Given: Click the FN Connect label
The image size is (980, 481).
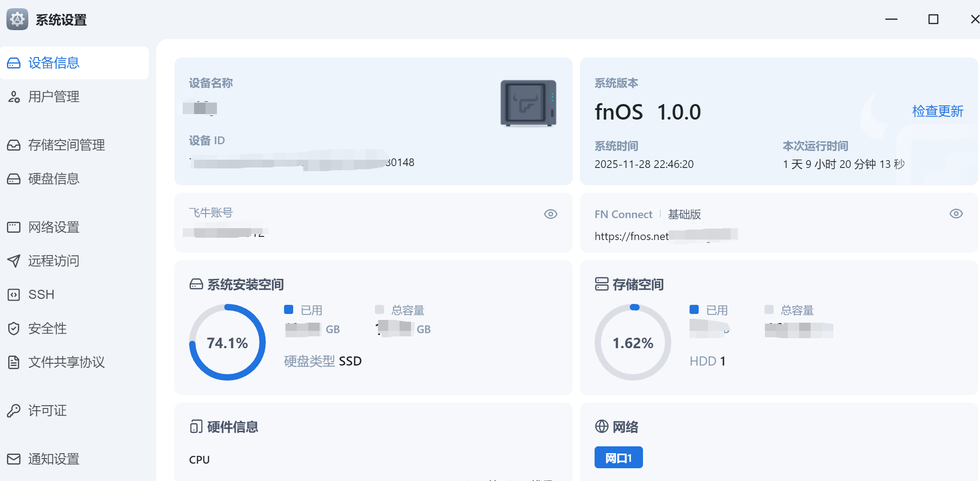Looking at the screenshot, I should (623, 214).
